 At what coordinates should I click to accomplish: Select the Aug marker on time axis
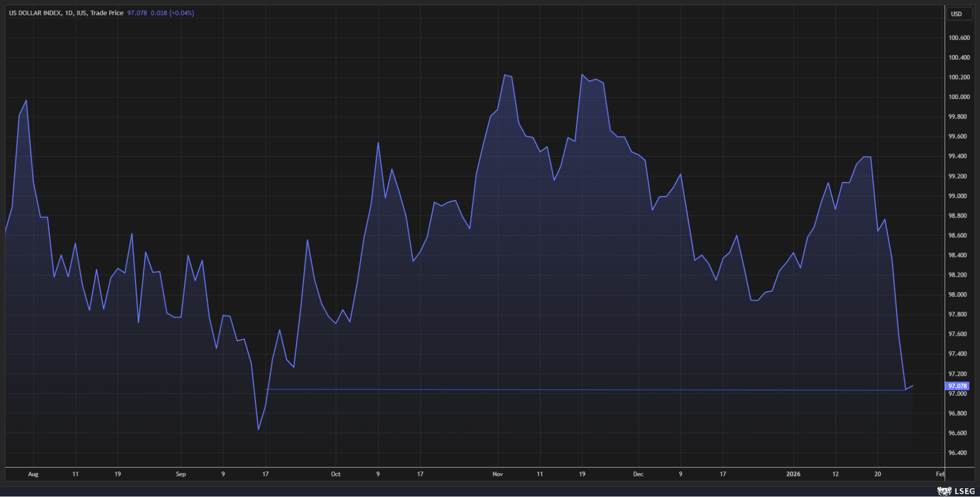[33, 474]
